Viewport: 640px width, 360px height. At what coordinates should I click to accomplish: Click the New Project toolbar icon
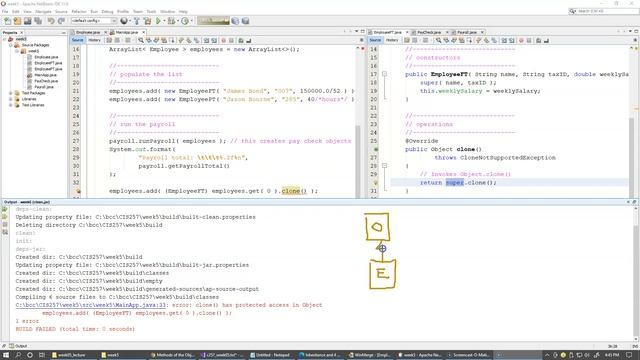[x=17, y=21]
